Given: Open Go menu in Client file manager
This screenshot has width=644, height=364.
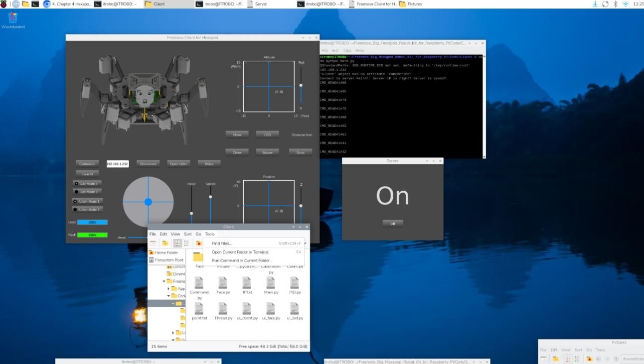Looking at the screenshot, I should click(198, 234).
